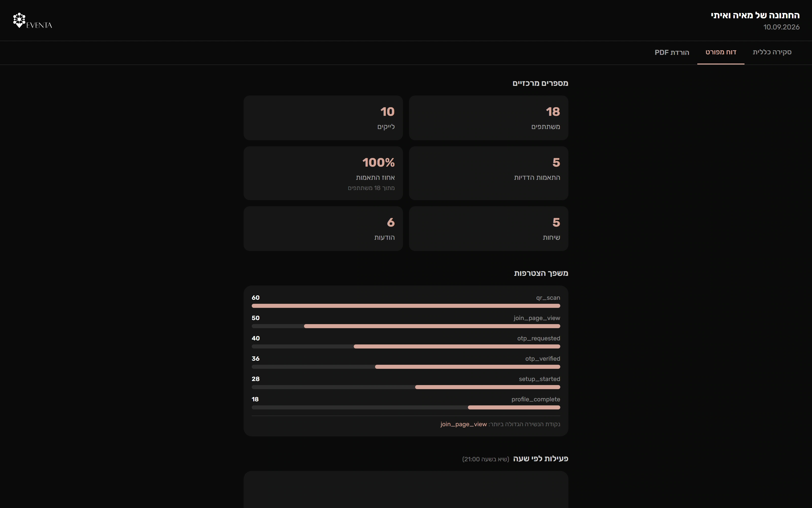Click the otp_requested label
Image resolution: width=812 pixels, height=508 pixels.
pyautogui.click(x=538, y=338)
